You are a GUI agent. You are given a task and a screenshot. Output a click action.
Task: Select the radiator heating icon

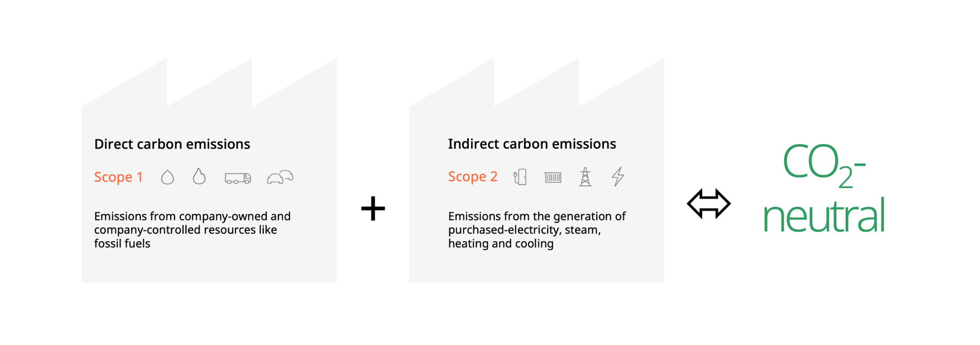553,177
